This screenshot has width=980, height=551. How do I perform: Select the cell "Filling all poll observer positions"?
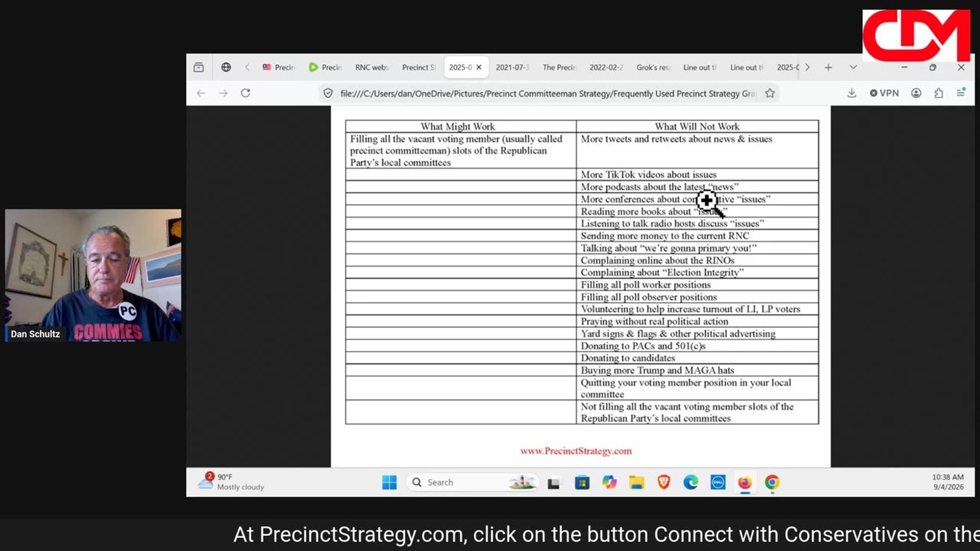[697, 297]
